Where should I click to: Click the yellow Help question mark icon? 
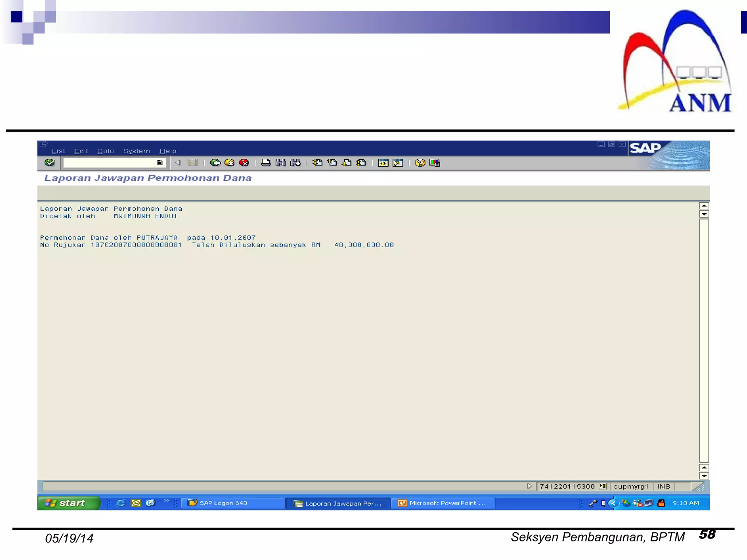coord(420,163)
